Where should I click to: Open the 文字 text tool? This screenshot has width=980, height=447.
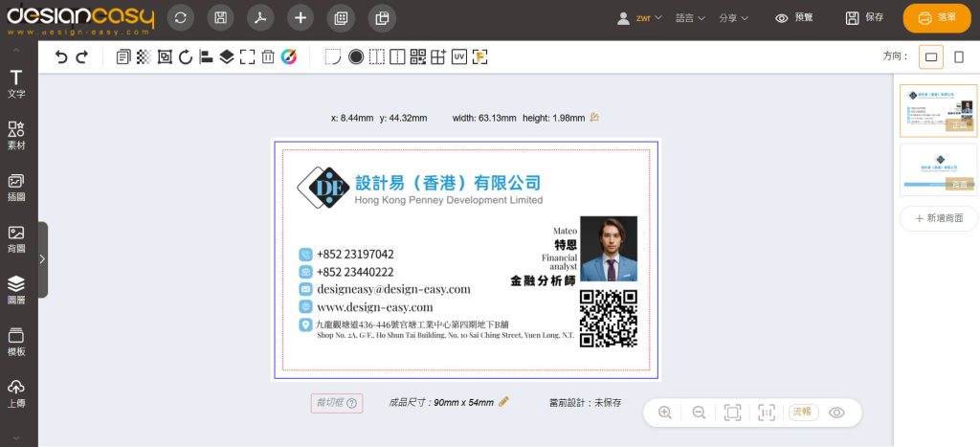point(16,83)
